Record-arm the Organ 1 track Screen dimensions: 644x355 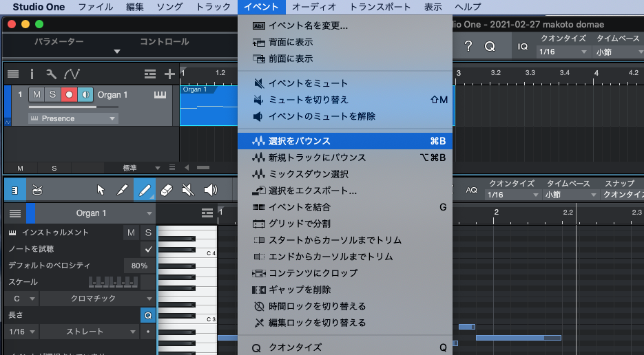coord(69,94)
